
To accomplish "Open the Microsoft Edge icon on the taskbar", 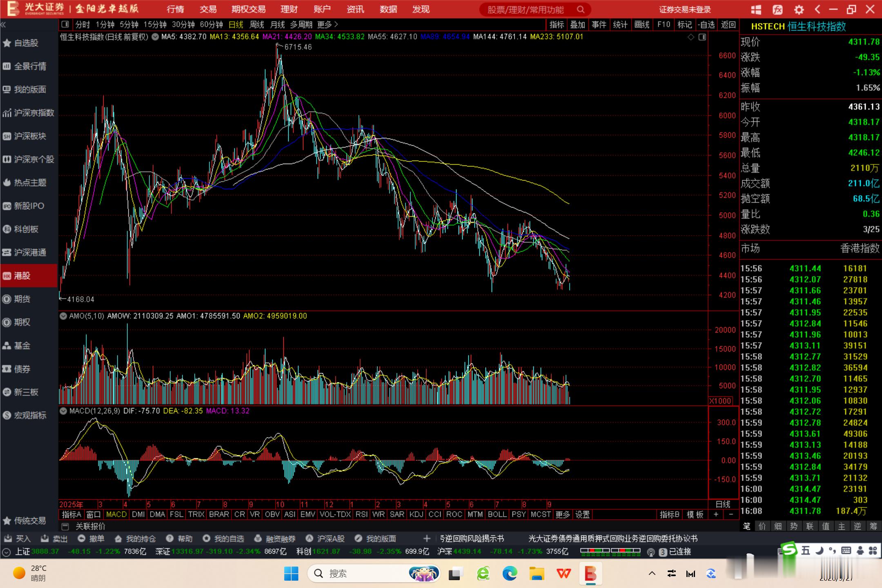I will pyautogui.click(x=510, y=574).
